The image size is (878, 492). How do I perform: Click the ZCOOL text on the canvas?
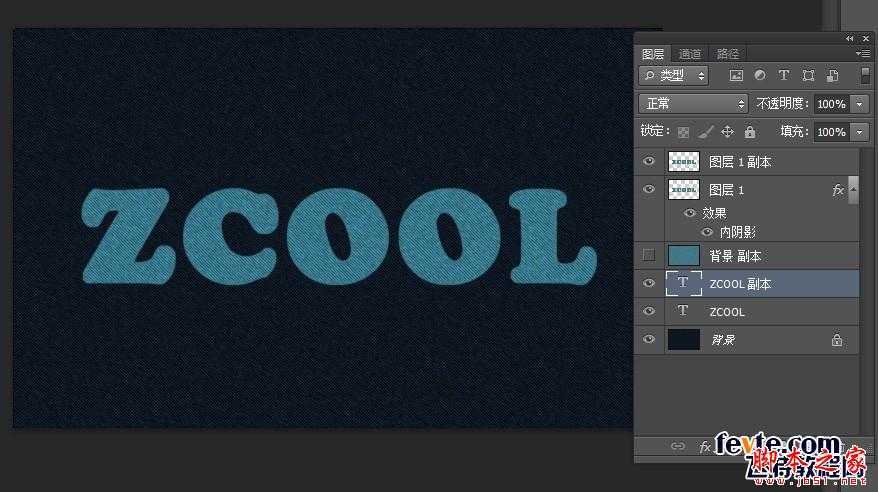coord(339,236)
